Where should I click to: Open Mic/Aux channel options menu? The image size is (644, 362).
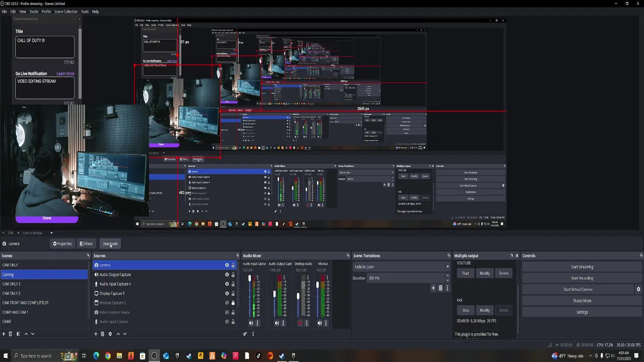tap(326, 323)
